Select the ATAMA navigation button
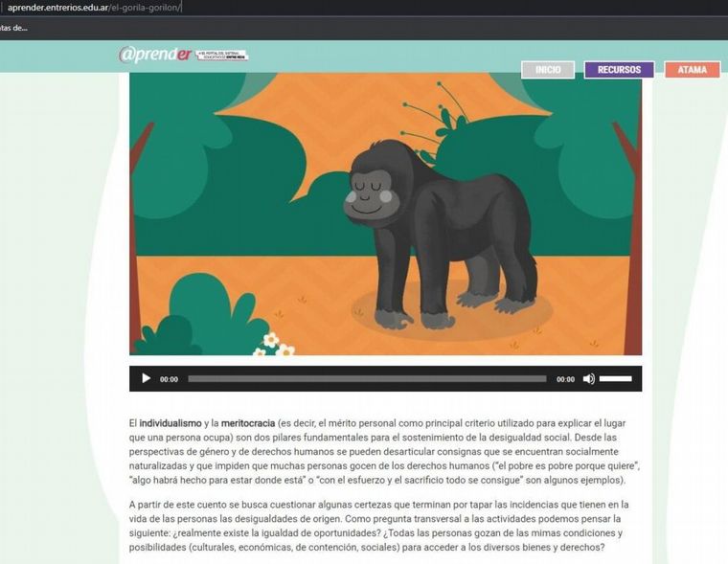 (692, 70)
